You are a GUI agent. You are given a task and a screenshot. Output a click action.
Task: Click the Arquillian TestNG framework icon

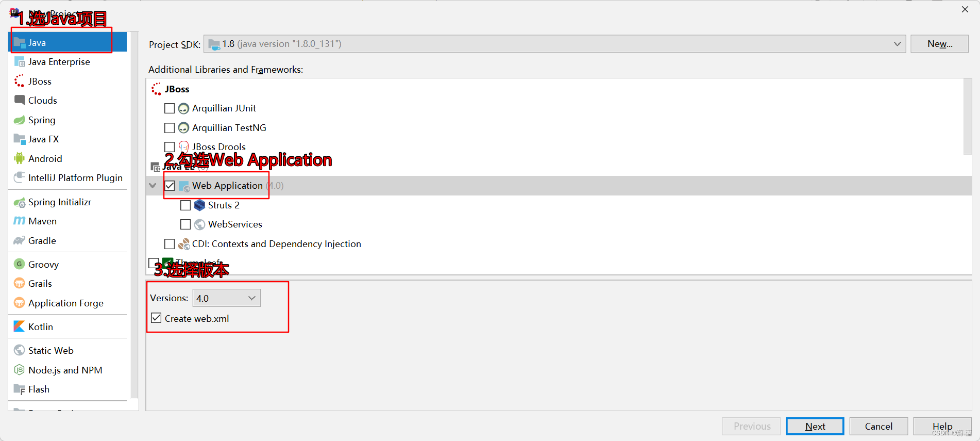pyautogui.click(x=183, y=127)
